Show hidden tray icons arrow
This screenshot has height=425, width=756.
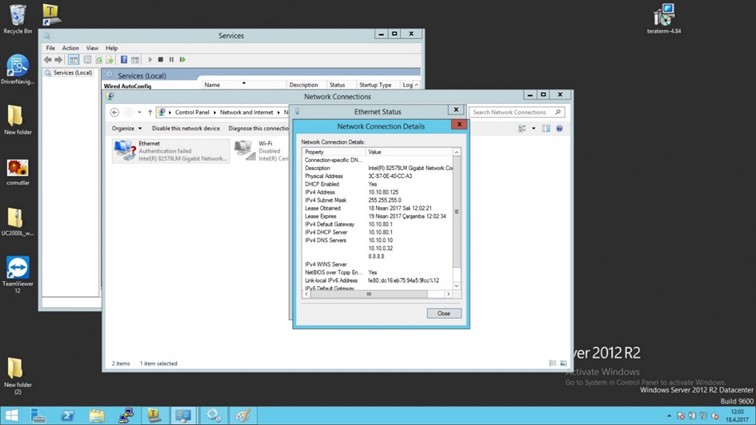669,416
